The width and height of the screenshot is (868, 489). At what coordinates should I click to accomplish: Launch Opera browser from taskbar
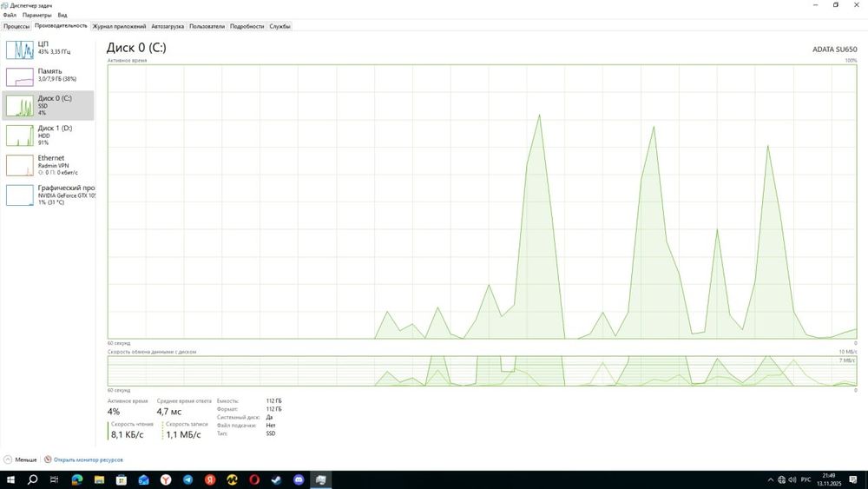[254, 480]
